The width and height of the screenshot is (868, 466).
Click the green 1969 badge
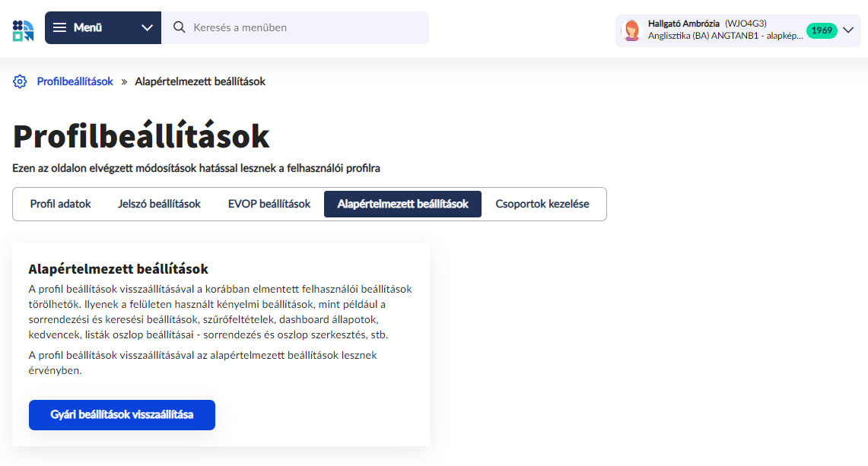tap(822, 30)
